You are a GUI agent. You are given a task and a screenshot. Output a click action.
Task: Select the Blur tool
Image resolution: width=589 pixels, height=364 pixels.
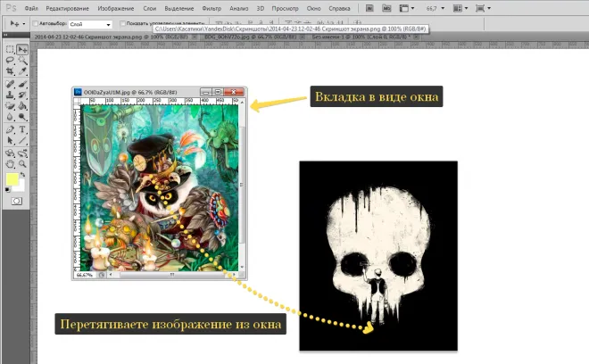click(x=10, y=117)
